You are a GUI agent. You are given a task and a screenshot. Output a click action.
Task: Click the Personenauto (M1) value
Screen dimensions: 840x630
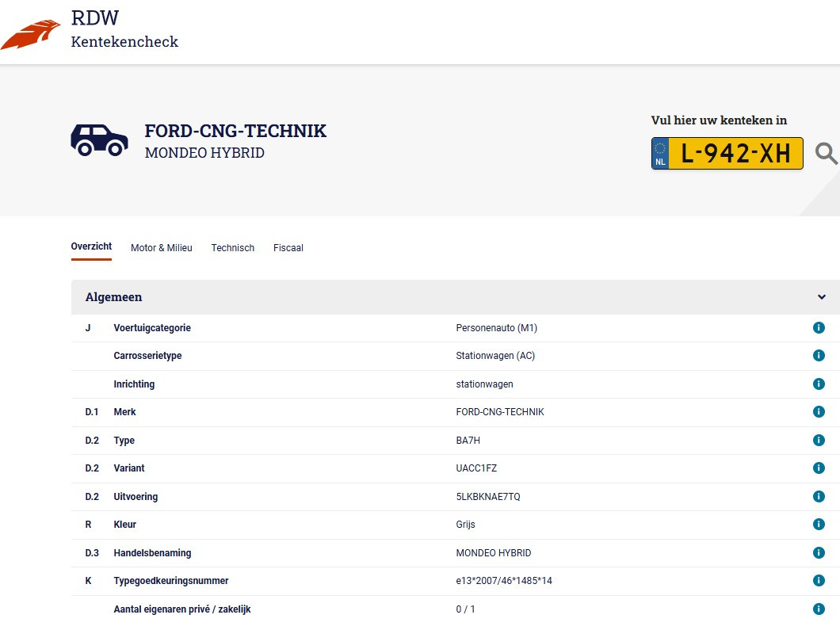497,328
